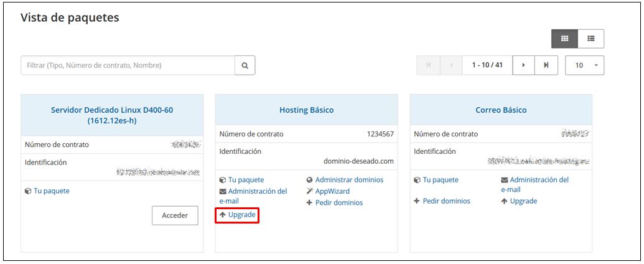This screenshot has height=264, width=644.
Task: Click globe icon next to Administrar dominios
Action: click(310, 180)
